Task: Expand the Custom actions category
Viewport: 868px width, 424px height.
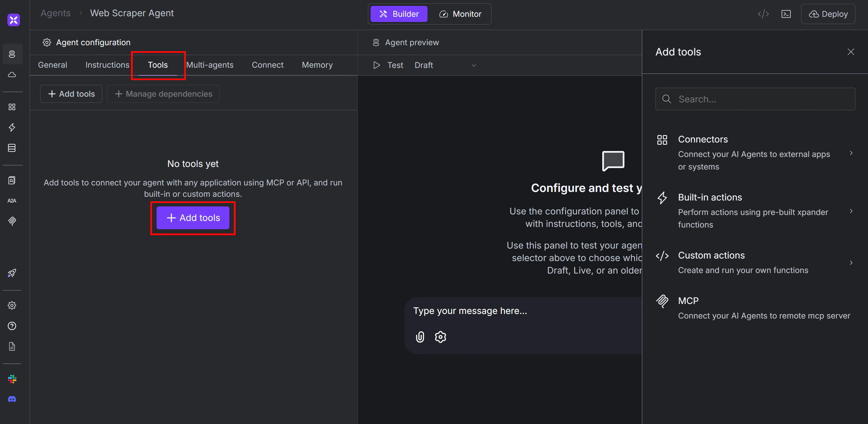Action: tap(852, 262)
